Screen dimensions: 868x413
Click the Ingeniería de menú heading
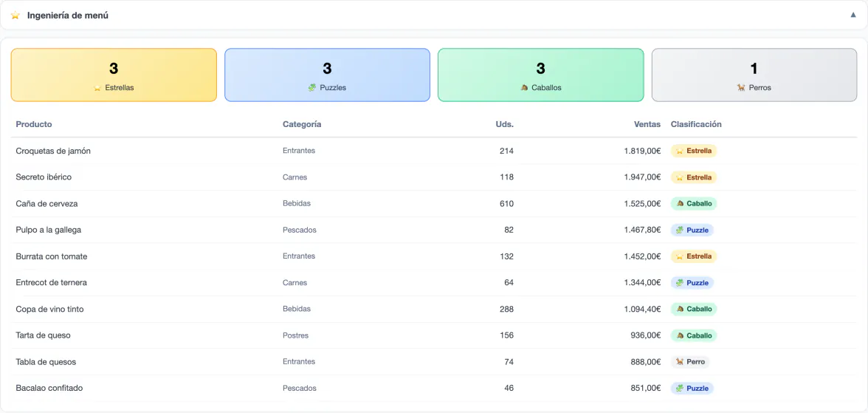(x=68, y=16)
